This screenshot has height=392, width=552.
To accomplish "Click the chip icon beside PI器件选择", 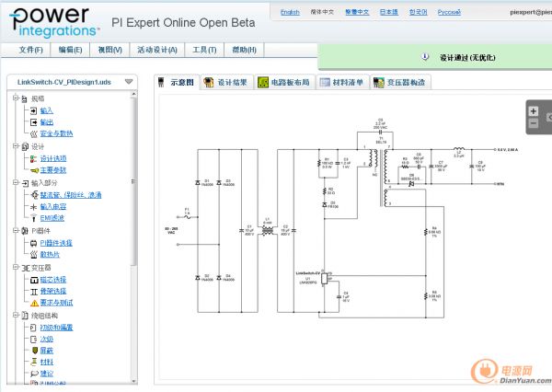I will (33, 243).
